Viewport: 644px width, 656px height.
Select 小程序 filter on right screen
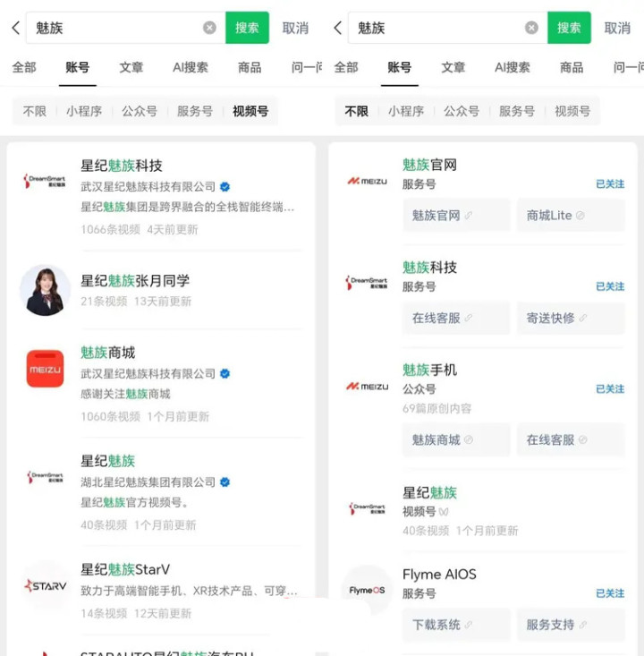pyautogui.click(x=406, y=111)
